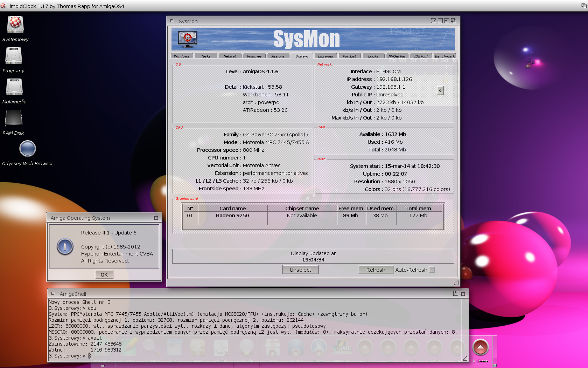Click the AmigaOS 4.1.6 level value

(261, 71)
